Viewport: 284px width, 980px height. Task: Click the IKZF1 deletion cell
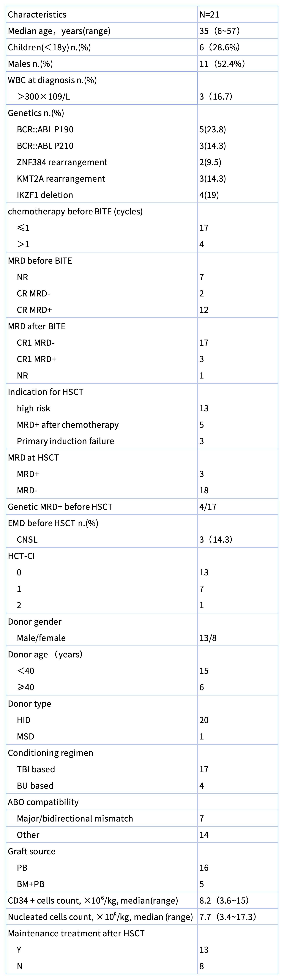45,195
